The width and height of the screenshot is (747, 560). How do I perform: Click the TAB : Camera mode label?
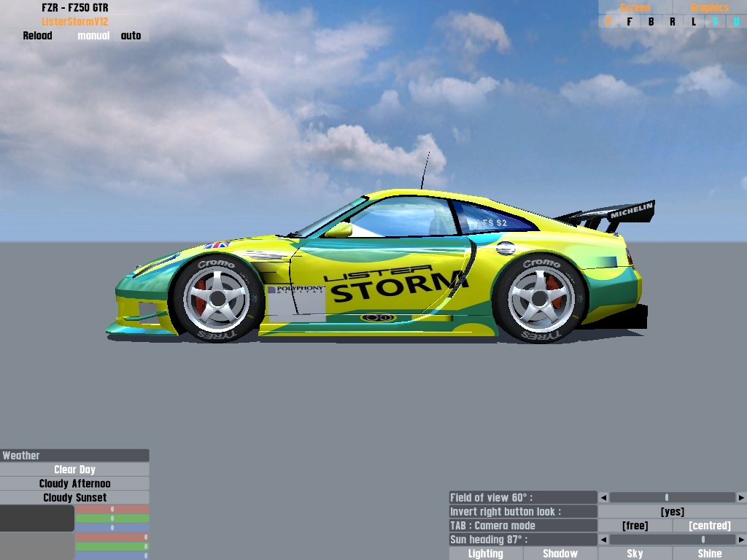(x=523, y=525)
